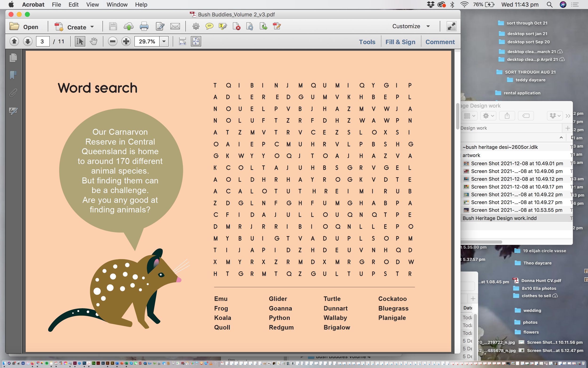Click the Print icon in toolbar
Viewport: 588px width, 368px height.
(144, 26)
